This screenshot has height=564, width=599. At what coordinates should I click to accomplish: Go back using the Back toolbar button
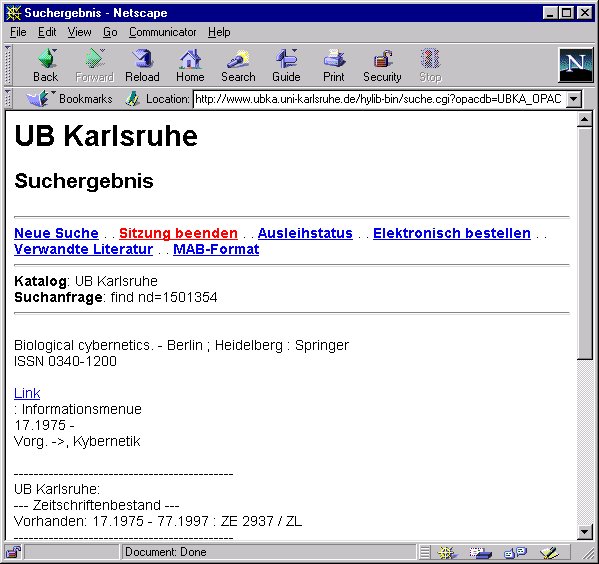(46, 65)
